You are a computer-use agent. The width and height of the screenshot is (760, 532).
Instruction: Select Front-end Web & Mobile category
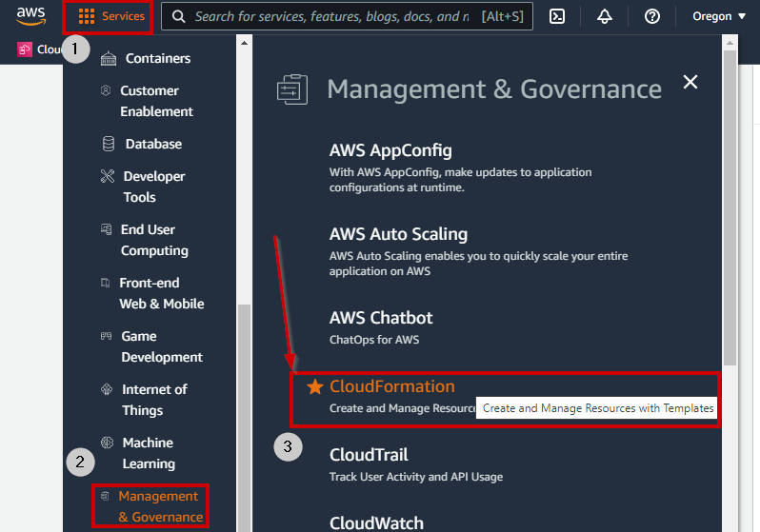pyautogui.click(x=161, y=294)
